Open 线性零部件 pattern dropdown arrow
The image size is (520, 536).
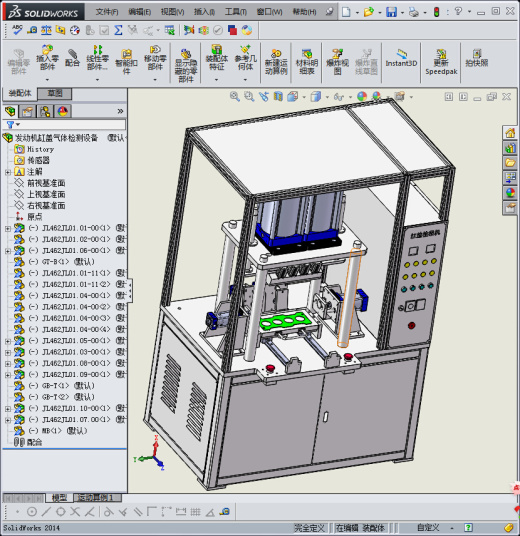pyautogui.click(x=97, y=80)
